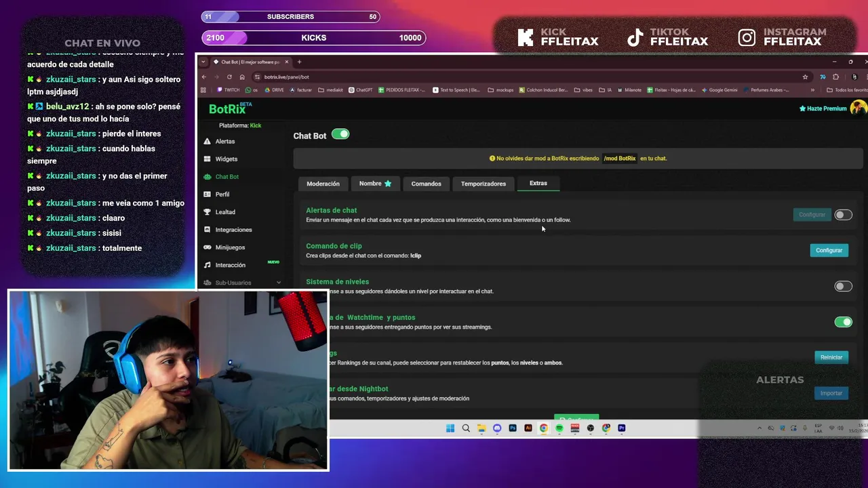The height and width of the screenshot is (488, 868).
Task: Open Discord from taskbar
Action: click(497, 428)
